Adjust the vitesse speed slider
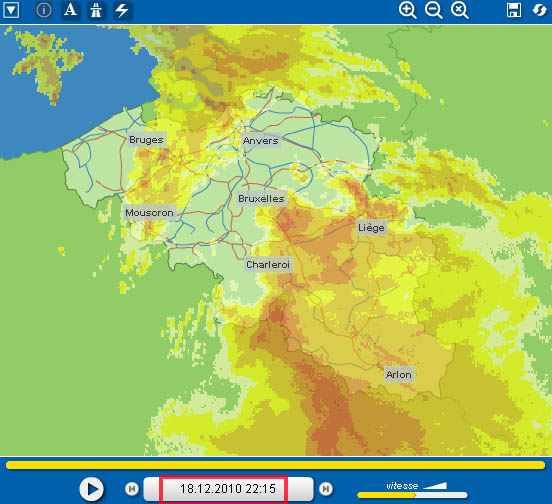This screenshot has width=552, height=504. click(412, 495)
